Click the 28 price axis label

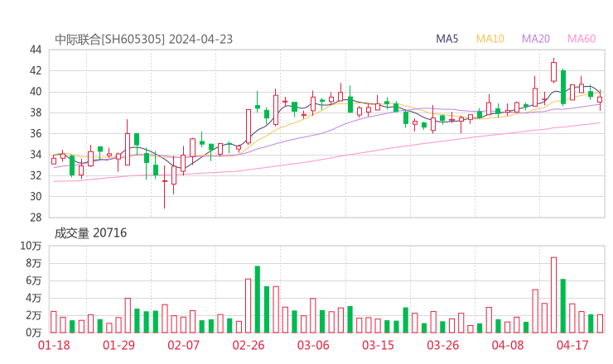(36, 218)
